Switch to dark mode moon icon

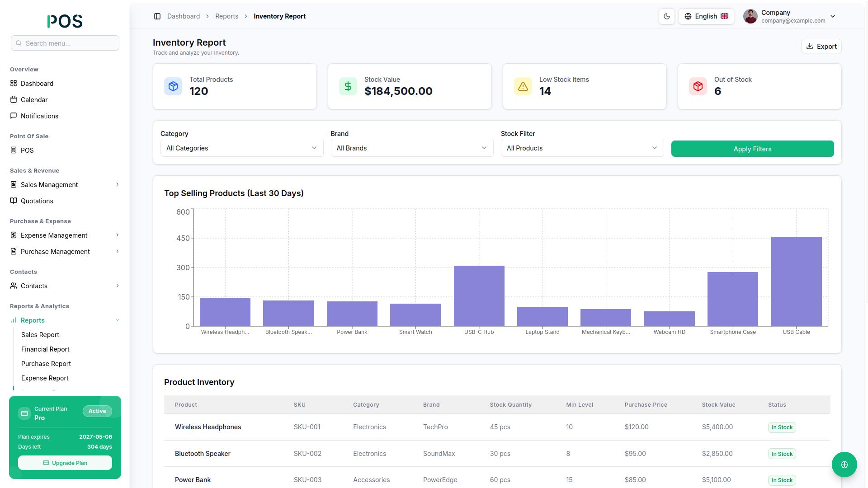coord(667,16)
